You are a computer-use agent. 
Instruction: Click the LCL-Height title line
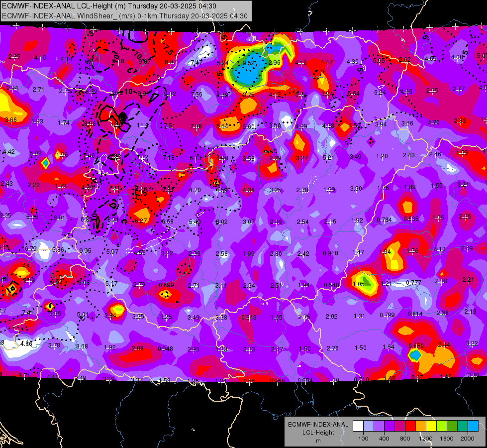click(109, 6)
